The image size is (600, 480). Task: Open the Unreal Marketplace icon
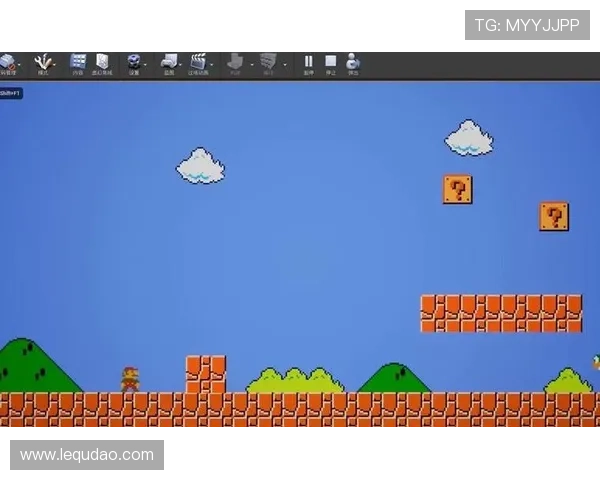(x=102, y=62)
